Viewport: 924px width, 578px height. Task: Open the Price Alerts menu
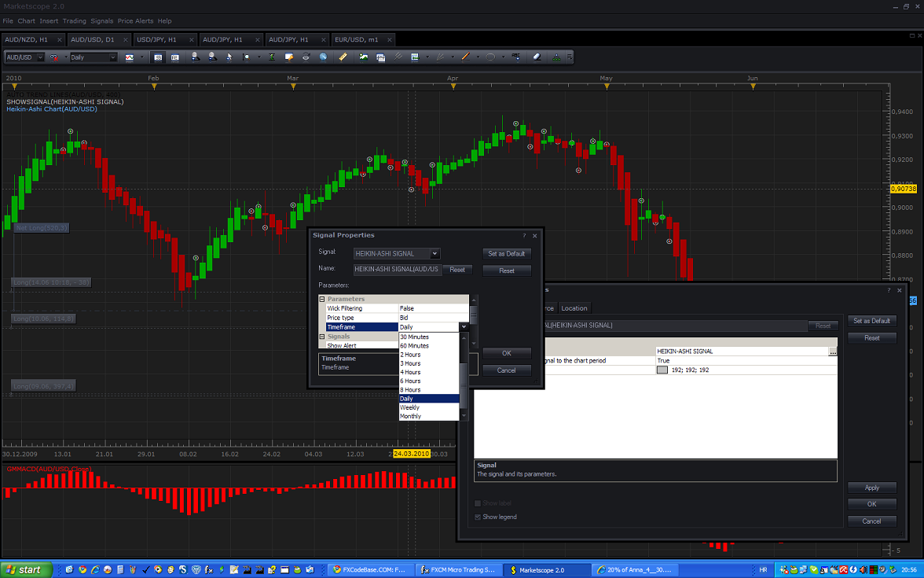tap(135, 20)
